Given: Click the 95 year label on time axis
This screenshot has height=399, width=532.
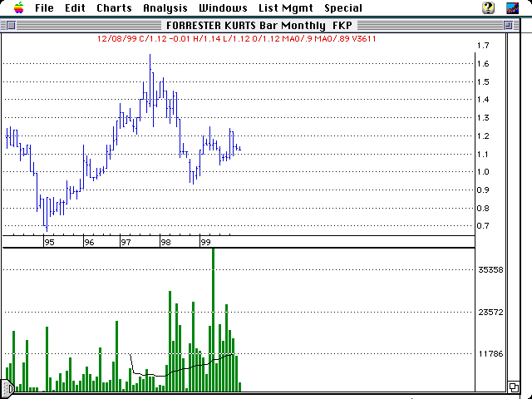Looking at the screenshot, I should pyautogui.click(x=49, y=243).
